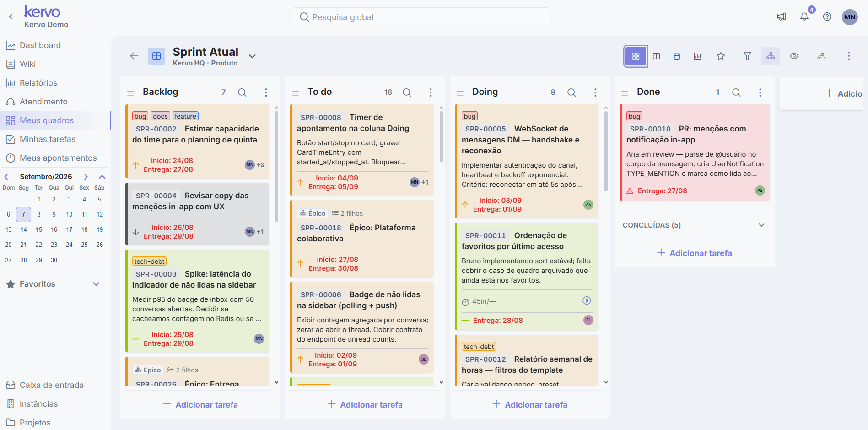
Task: Add a task to the Doing column
Action: pos(530,404)
